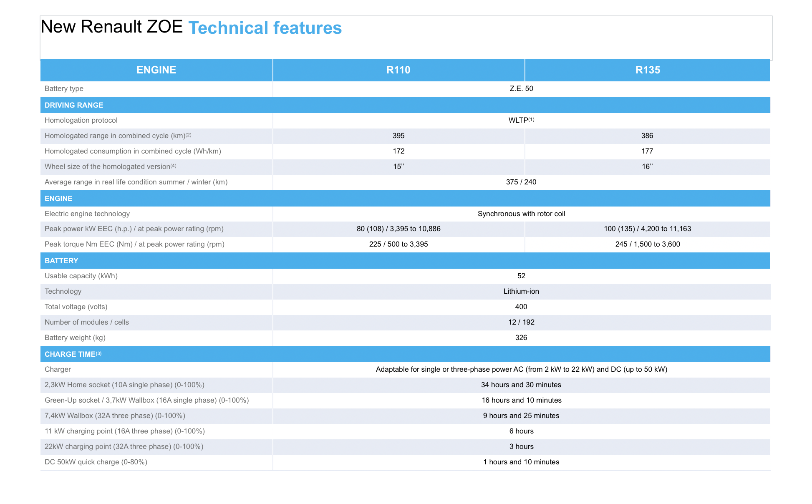The width and height of the screenshot is (812, 504).
Task: Click 'Homologated consumption in combined cycle' label
Action: [133, 151]
